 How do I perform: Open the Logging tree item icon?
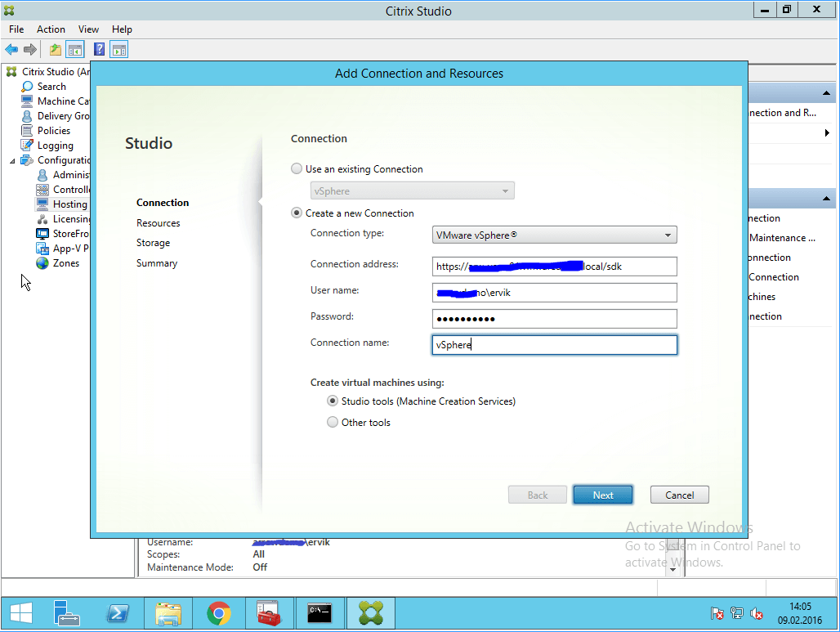tap(27, 146)
